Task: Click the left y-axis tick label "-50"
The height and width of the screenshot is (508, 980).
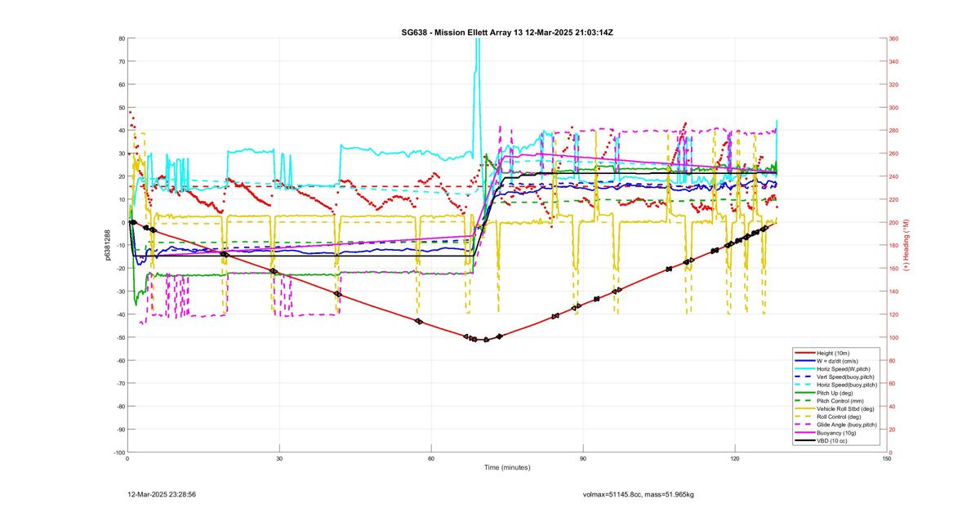Action: click(120, 337)
